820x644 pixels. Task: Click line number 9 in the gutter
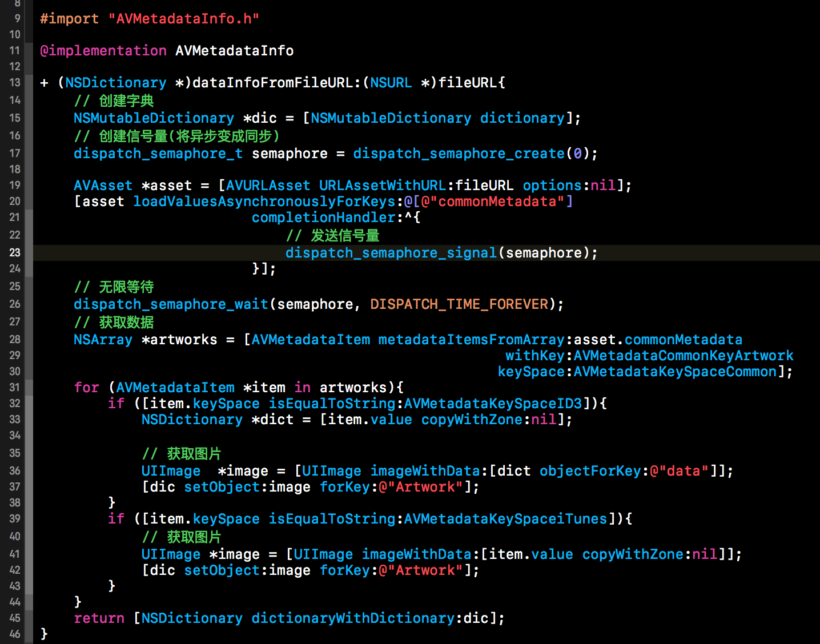[18, 18]
